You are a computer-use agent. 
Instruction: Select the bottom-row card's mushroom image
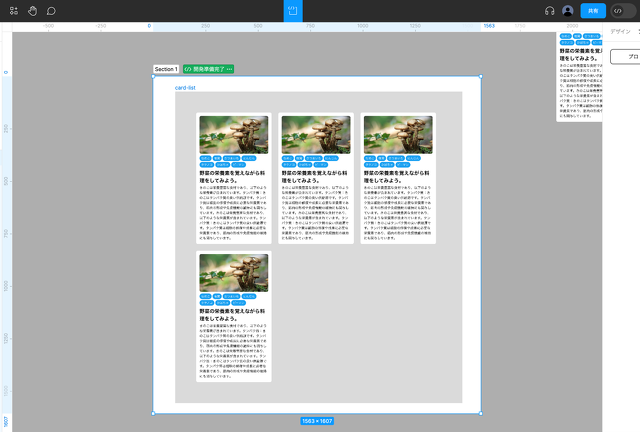point(233,272)
